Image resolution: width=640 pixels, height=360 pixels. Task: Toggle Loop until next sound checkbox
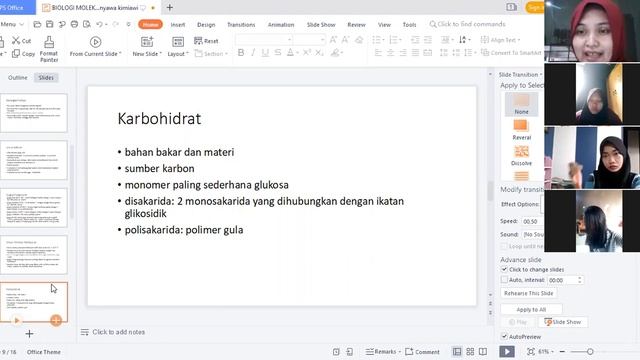tap(504, 246)
